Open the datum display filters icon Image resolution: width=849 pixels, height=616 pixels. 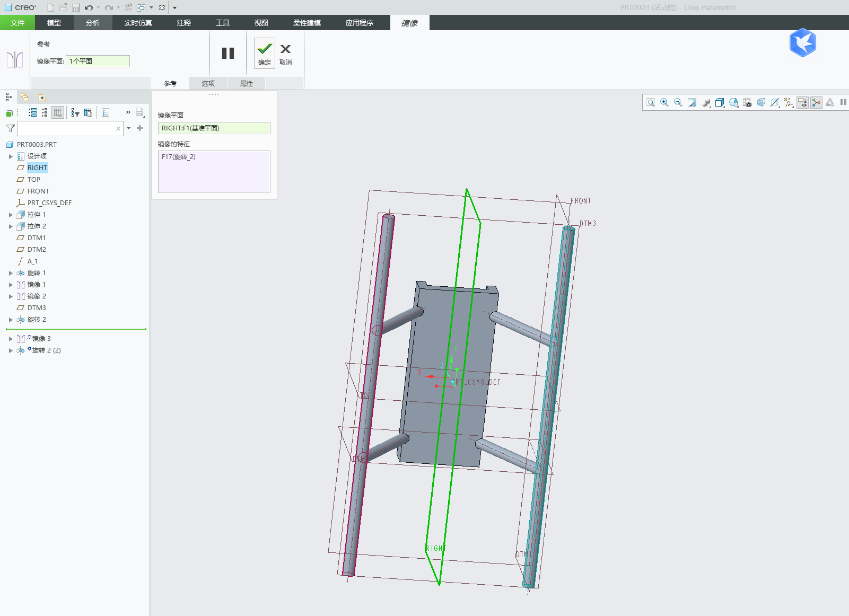pos(789,102)
